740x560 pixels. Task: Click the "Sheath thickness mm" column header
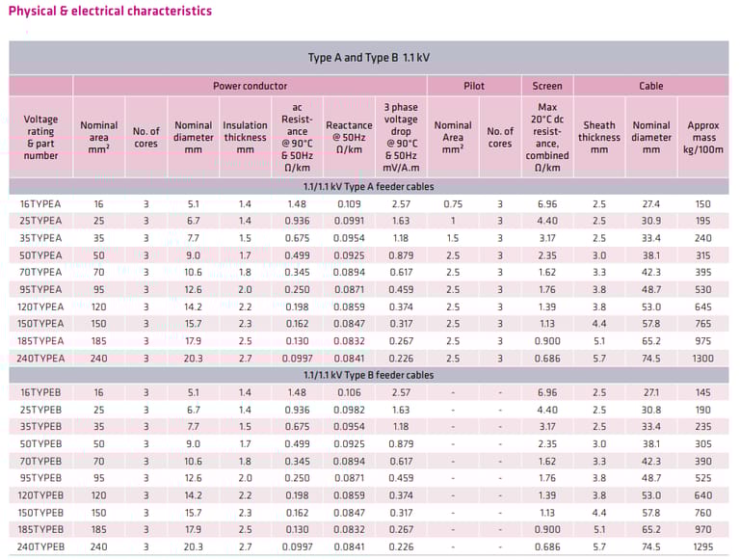pyautogui.click(x=599, y=137)
